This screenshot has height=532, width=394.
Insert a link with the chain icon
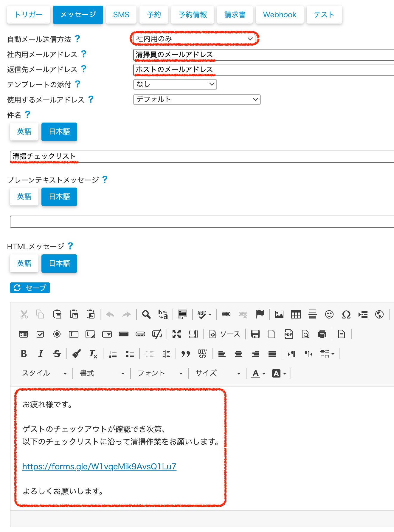[x=226, y=314]
